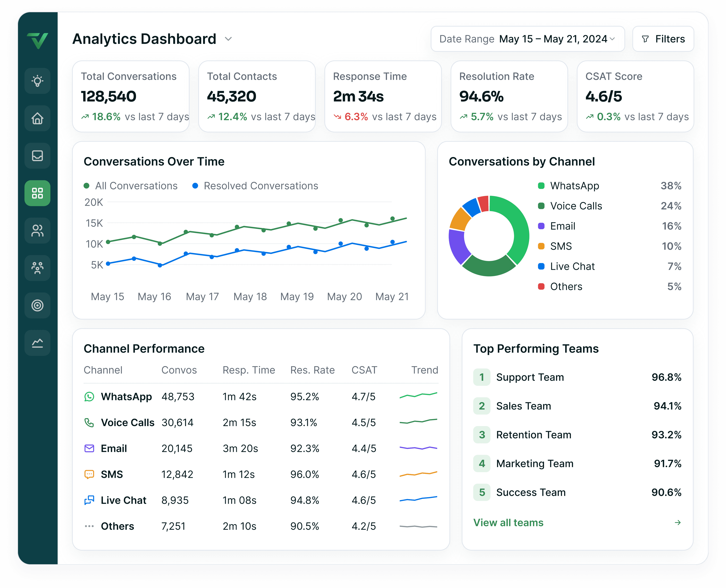
Task: Open the Filters button
Action: [x=663, y=39]
